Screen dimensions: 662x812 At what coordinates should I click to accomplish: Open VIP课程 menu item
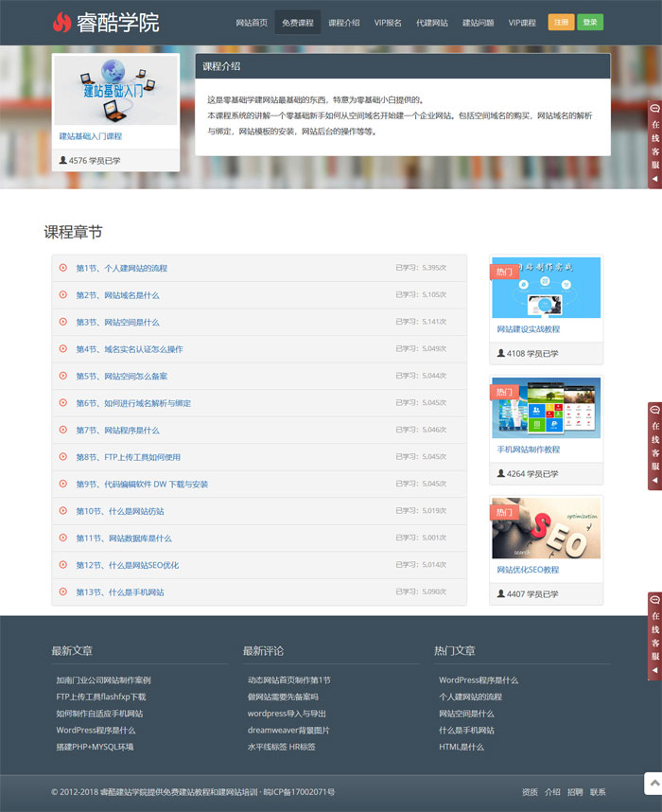coord(522,23)
